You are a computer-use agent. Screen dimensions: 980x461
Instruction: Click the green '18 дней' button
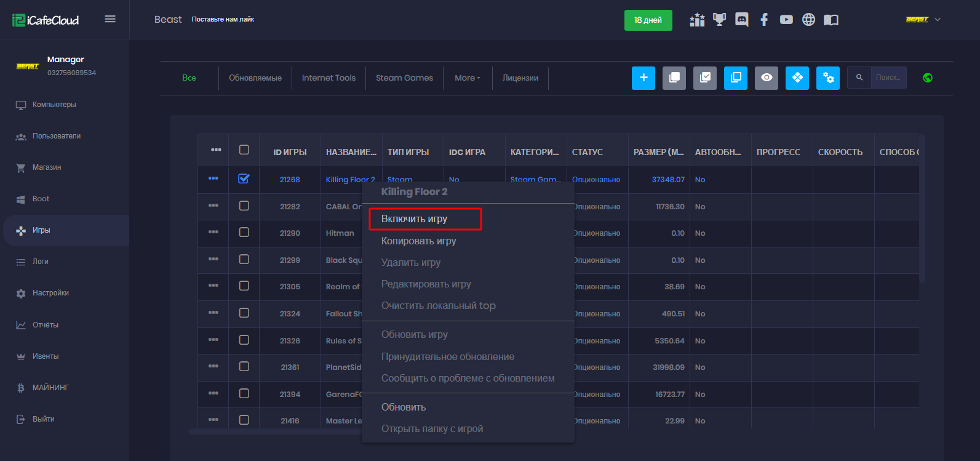pyautogui.click(x=648, y=20)
